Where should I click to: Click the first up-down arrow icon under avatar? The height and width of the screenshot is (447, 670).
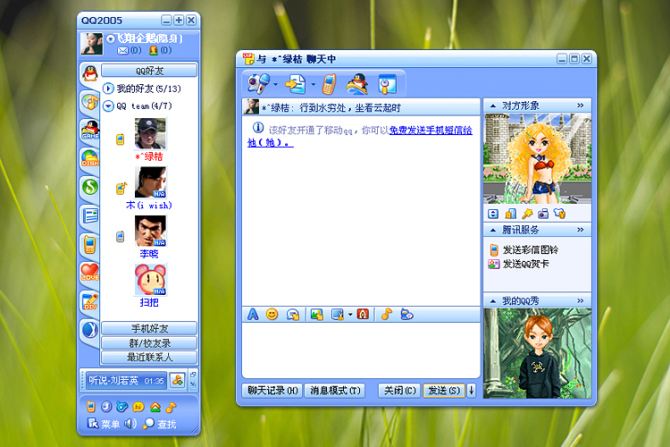coord(493,213)
